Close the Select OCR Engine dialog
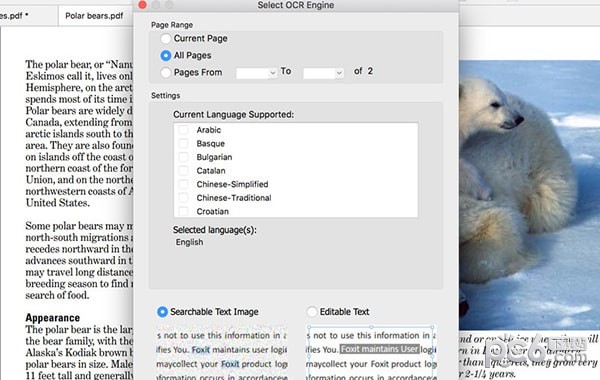 (x=142, y=5)
